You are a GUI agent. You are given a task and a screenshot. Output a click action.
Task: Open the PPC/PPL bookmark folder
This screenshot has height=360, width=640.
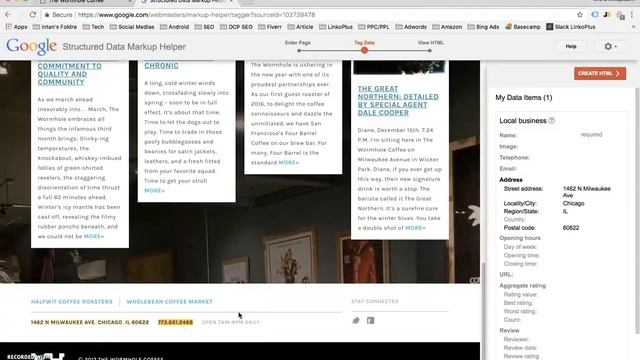pos(373,27)
